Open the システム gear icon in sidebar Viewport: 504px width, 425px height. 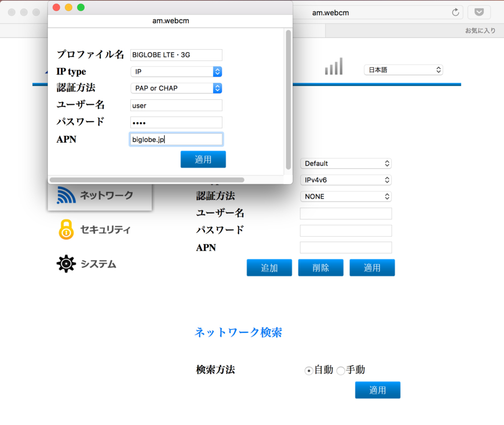tap(66, 264)
